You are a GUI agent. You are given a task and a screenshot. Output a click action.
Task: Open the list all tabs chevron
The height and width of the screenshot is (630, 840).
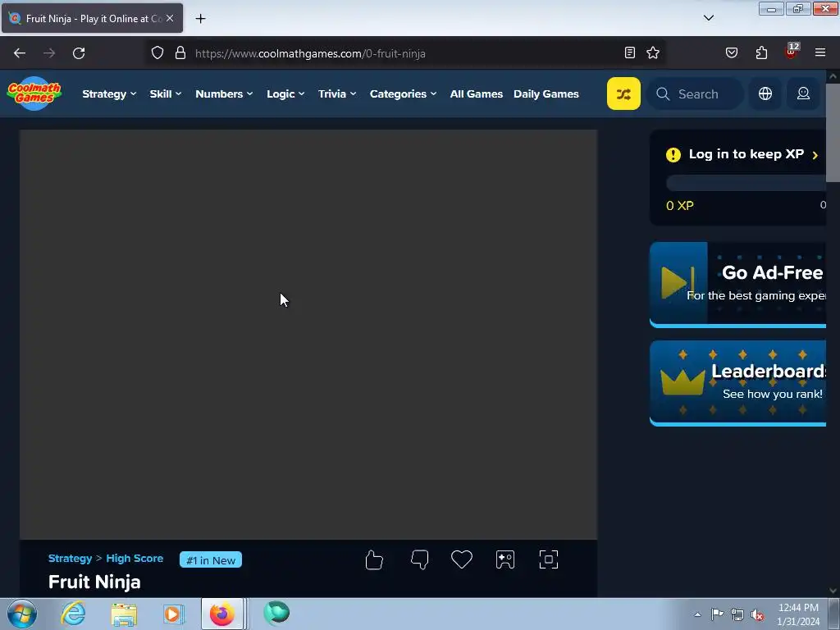tap(709, 18)
